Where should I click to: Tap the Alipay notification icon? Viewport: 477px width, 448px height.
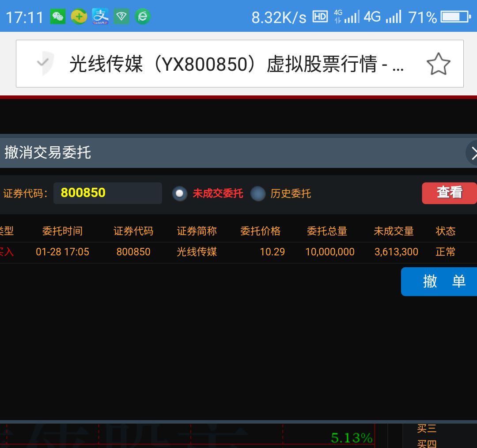101,17
